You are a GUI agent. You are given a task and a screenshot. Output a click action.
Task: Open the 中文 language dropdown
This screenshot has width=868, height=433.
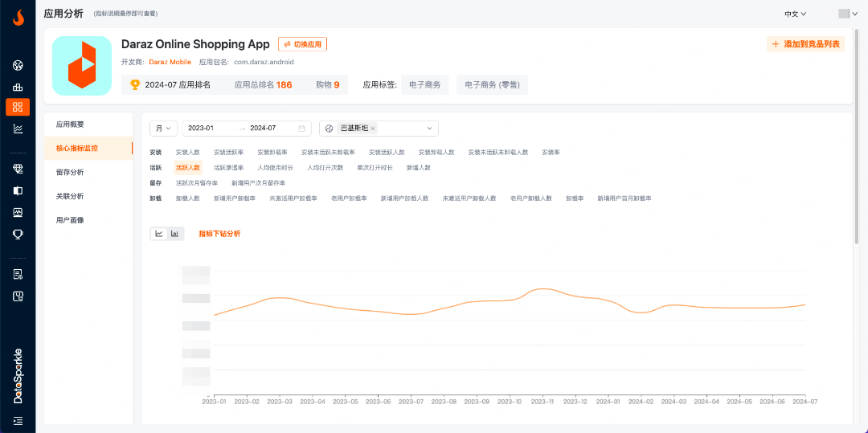(x=795, y=14)
